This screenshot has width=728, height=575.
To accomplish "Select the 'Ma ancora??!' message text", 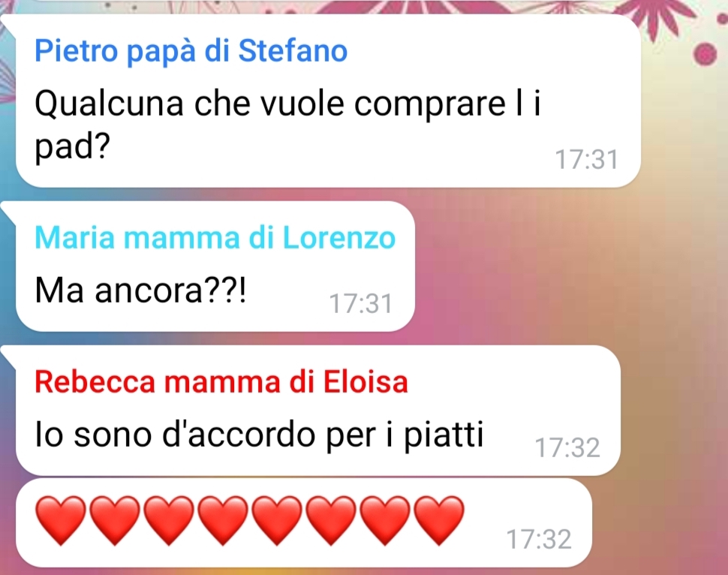I will tap(140, 291).
